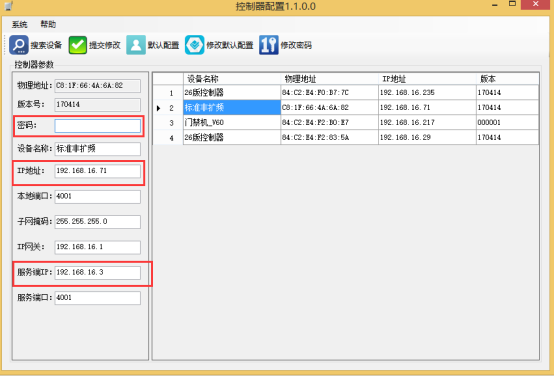Select row 3 header in device table
The width and height of the screenshot is (554, 377).
coord(168,123)
